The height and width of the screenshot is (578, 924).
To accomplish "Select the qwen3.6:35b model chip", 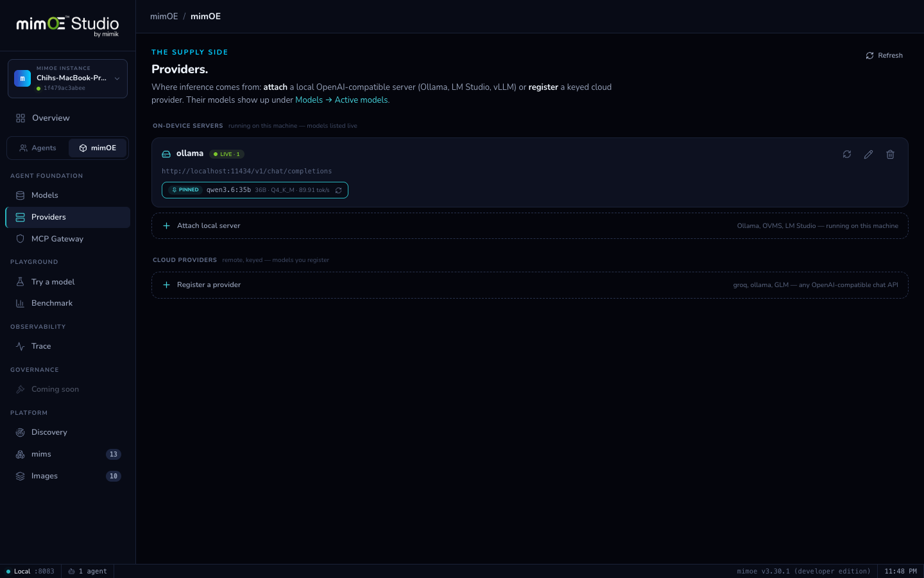I will (255, 190).
